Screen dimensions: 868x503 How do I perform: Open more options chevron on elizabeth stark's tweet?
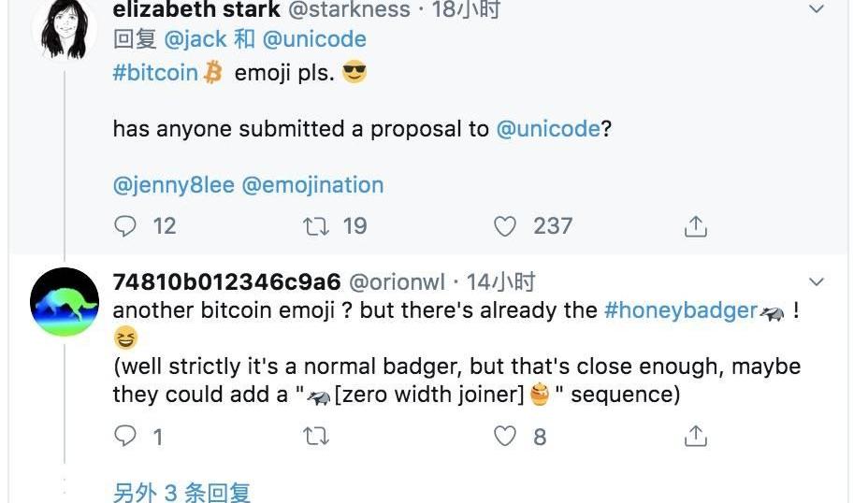pyautogui.click(x=817, y=10)
